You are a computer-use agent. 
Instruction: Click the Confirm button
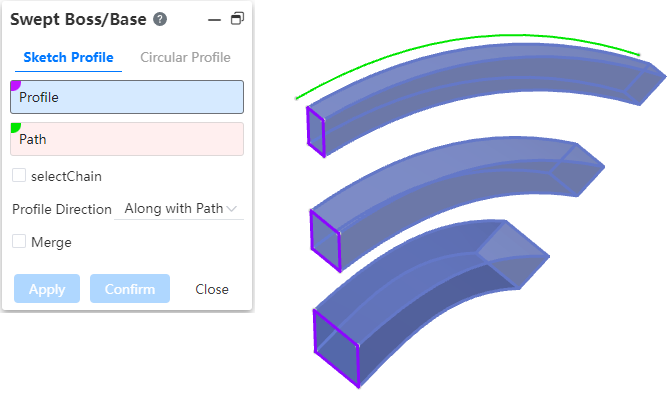[x=130, y=289]
